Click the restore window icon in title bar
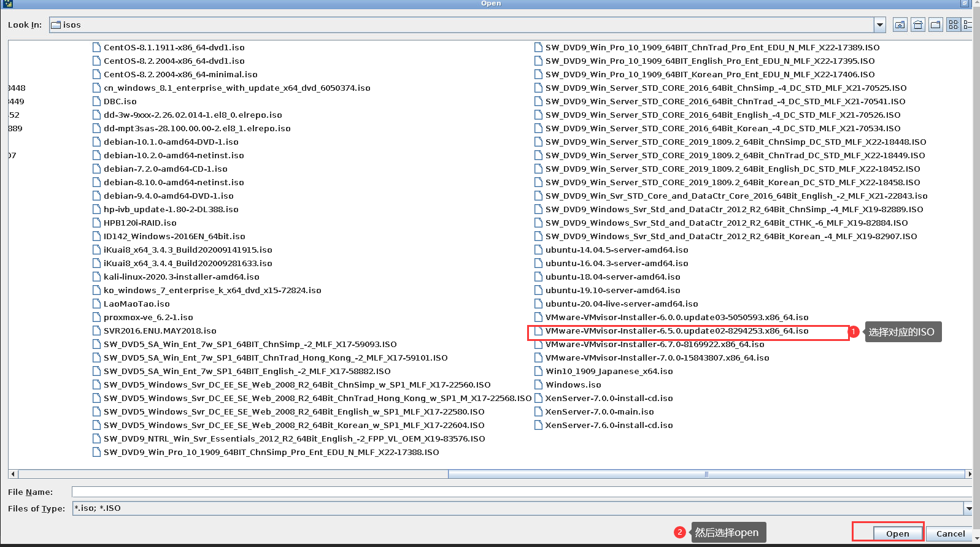The width and height of the screenshot is (980, 547). point(965,4)
